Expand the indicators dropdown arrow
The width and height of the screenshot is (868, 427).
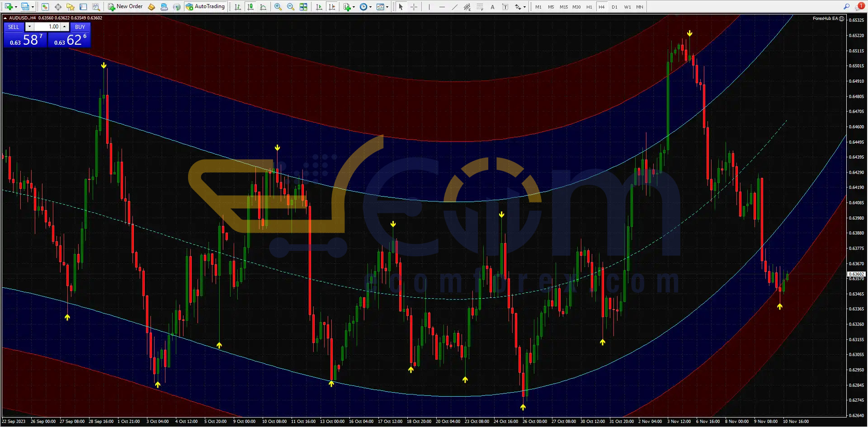[x=354, y=7]
